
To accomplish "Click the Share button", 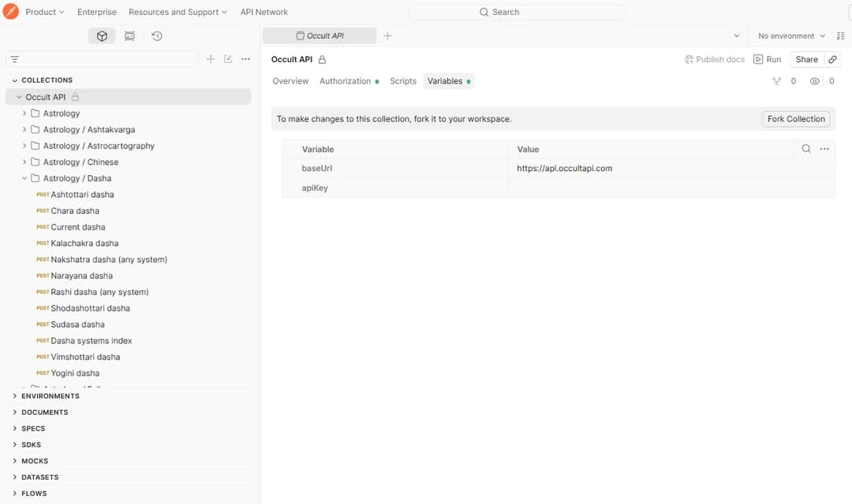I will point(806,59).
